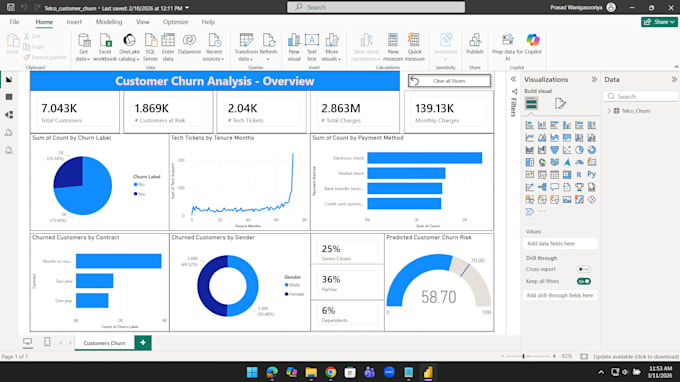Insert a Text box
Image resolution: width=680 pixels, height=382 pixels.
(x=312, y=47)
